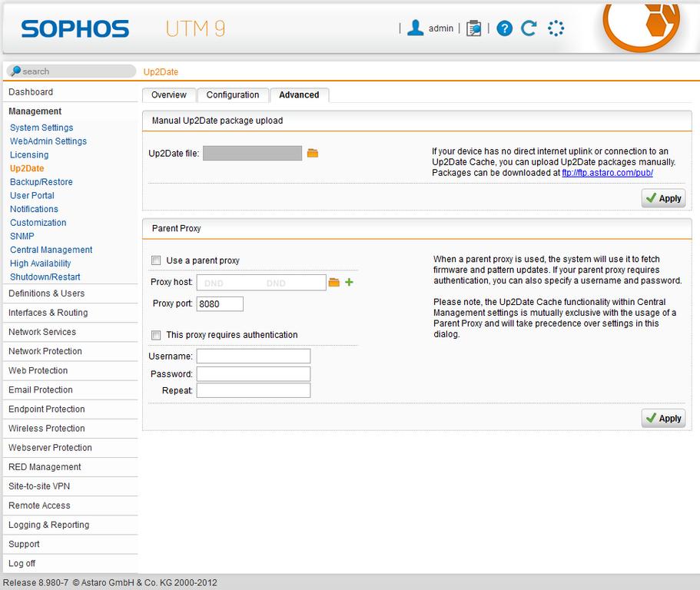This screenshot has width=700, height=590.
Task: Expand the Site-to-site VPN sidebar section
Action: point(39,486)
